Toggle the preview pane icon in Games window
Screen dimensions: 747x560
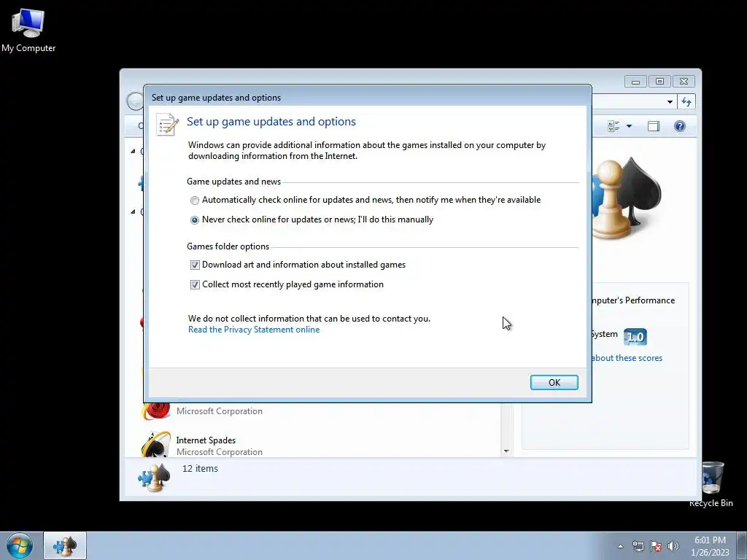[x=654, y=126]
